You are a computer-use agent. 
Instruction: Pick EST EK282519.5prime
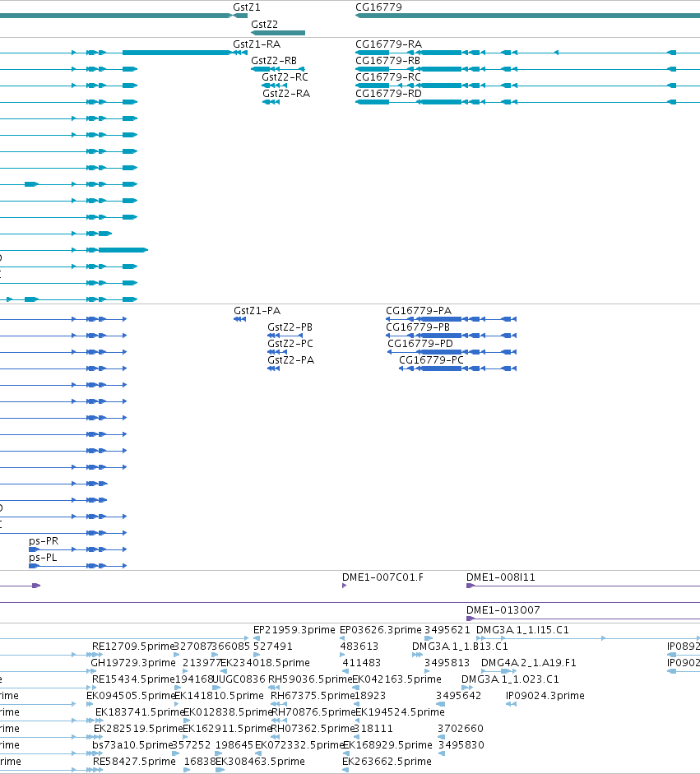(x=138, y=729)
